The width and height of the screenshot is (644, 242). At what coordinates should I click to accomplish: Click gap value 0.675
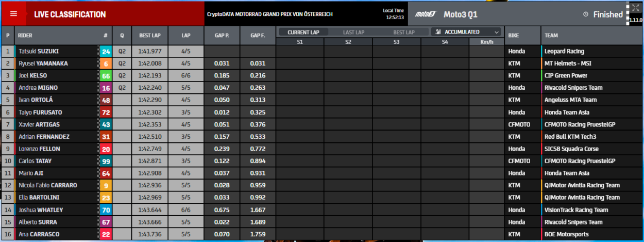pyautogui.click(x=222, y=210)
